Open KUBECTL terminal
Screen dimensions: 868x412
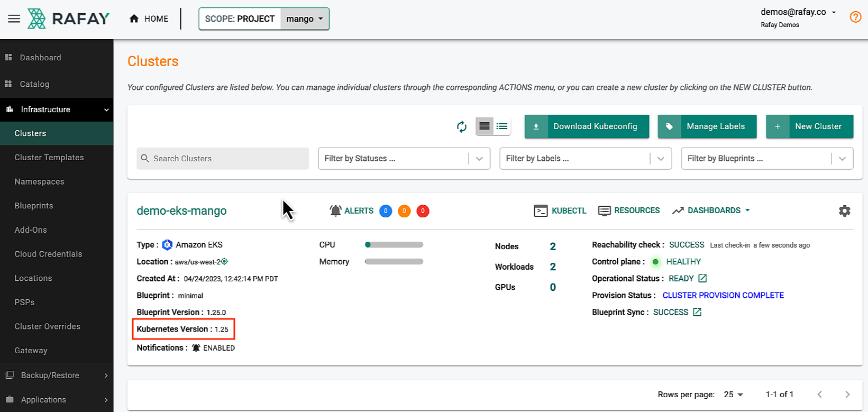click(x=560, y=210)
